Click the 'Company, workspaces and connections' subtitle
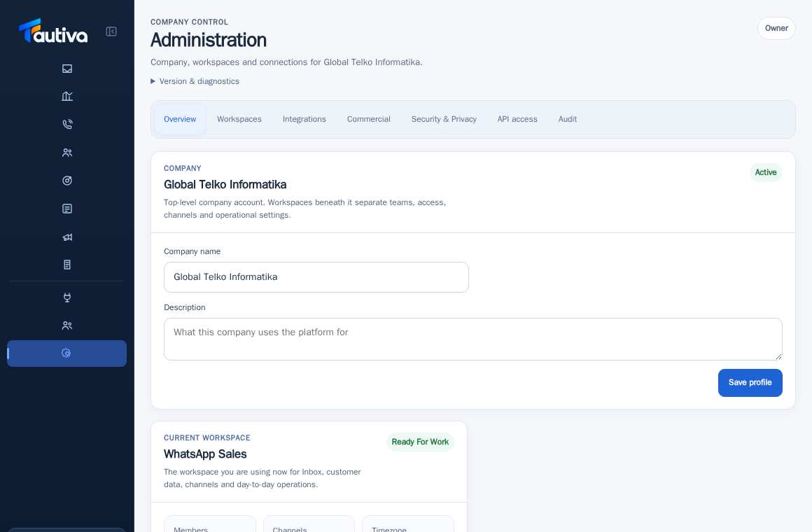The height and width of the screenshot is (532, 812). click(x=286, y=62)
